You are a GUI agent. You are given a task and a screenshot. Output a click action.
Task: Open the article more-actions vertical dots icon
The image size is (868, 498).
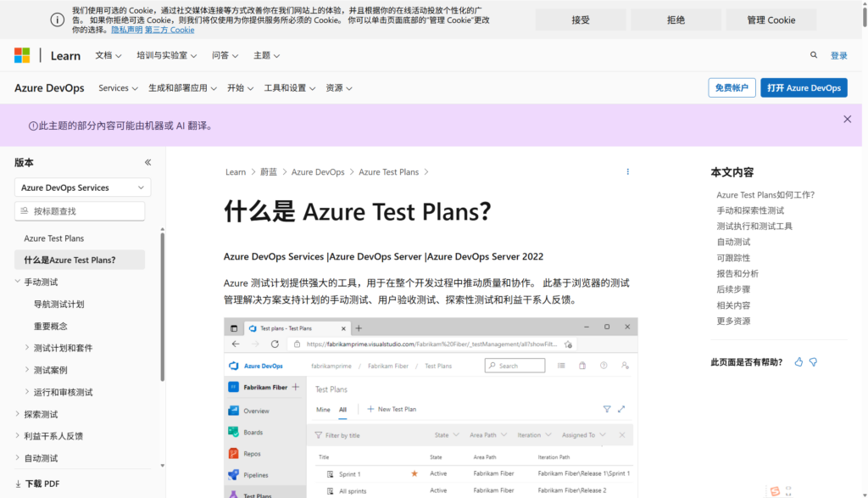[x=628, y=171]
